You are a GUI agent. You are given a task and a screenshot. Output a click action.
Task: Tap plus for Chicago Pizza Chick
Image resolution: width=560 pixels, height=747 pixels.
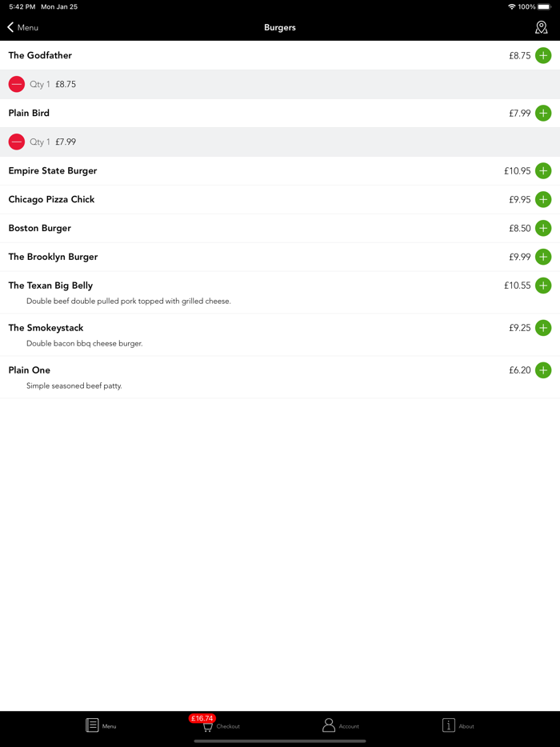[x=543, y=199]
